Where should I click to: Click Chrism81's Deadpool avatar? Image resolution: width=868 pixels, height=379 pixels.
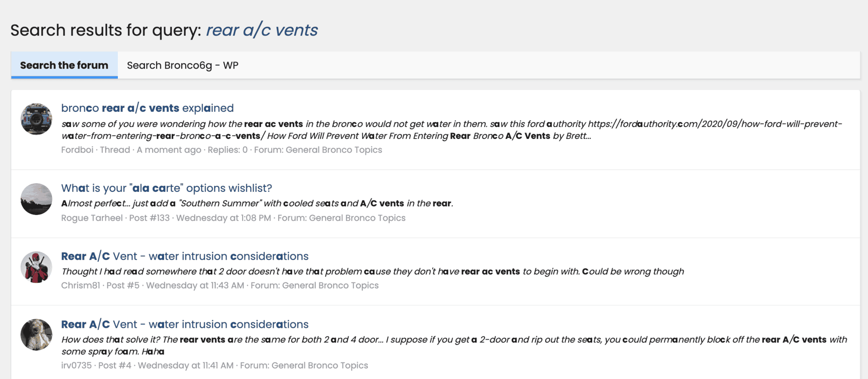(36, 267)
